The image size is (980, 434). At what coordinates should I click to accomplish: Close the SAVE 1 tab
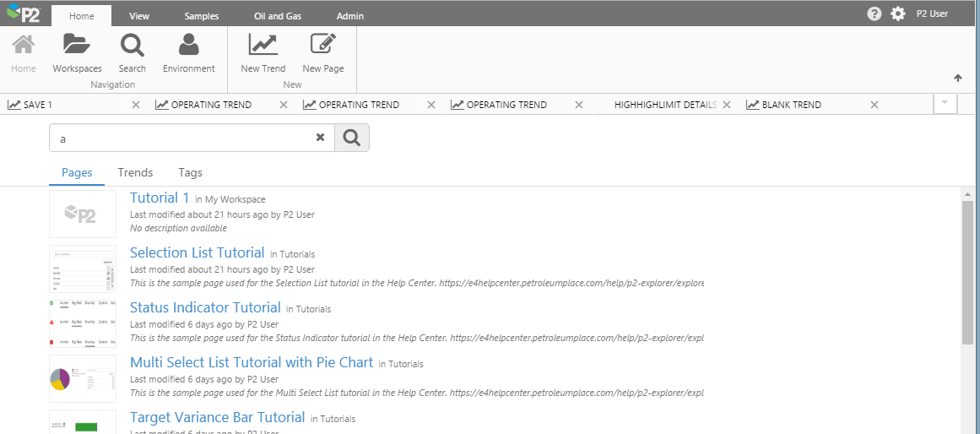[136, 105]
